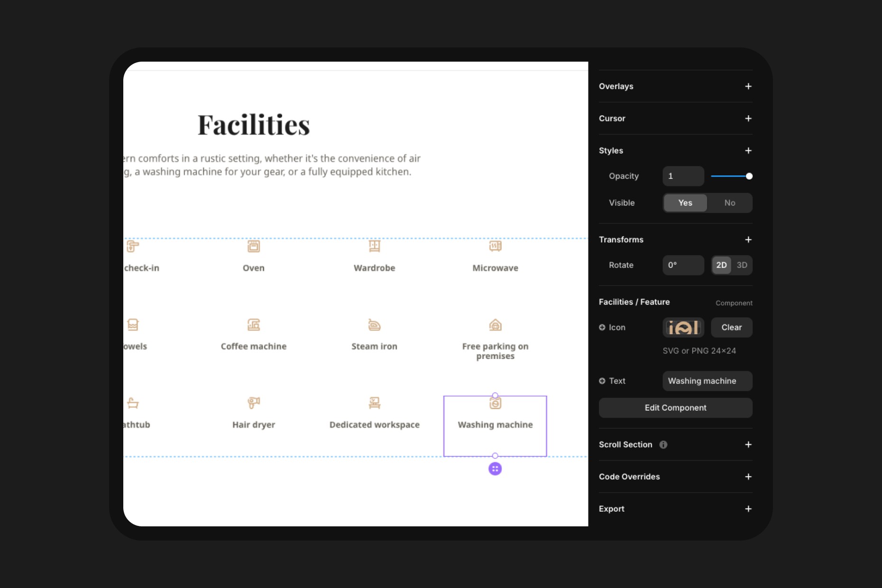Select the Steam iron label
Viewport: 882px width, 588px height.
tap(375, 347)
